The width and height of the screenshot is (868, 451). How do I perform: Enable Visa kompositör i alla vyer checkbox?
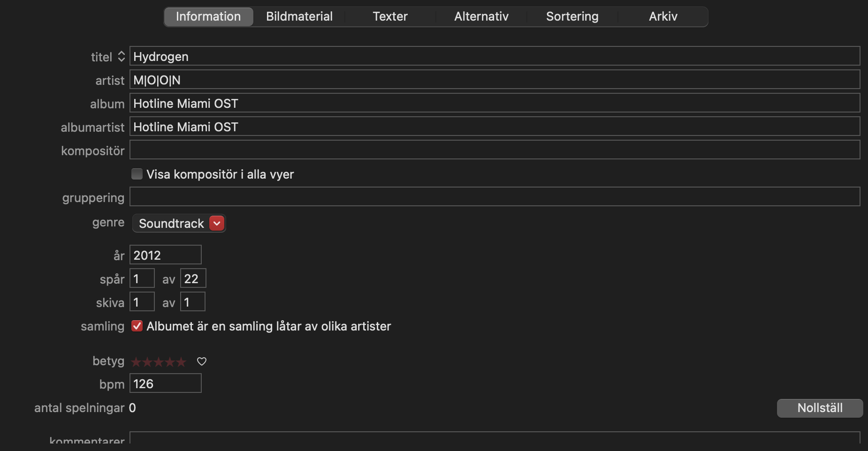[x=137, y=174]
